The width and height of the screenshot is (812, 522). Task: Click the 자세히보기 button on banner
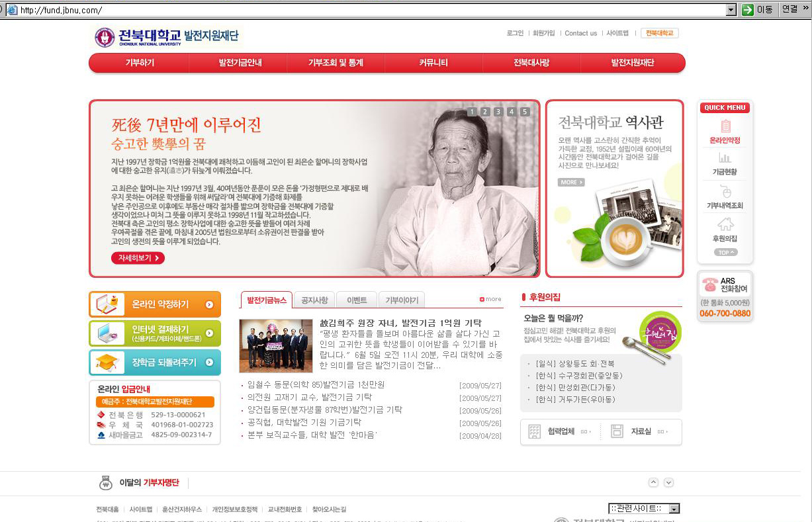click(x=138, y=258)
